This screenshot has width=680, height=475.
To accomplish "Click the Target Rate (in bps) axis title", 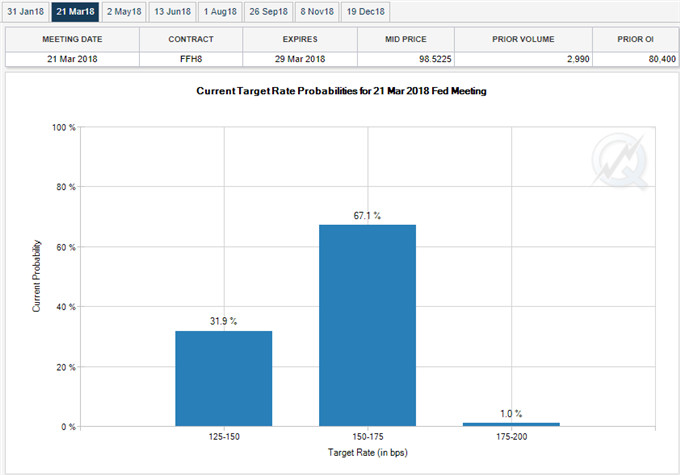I will pos(368,452).
